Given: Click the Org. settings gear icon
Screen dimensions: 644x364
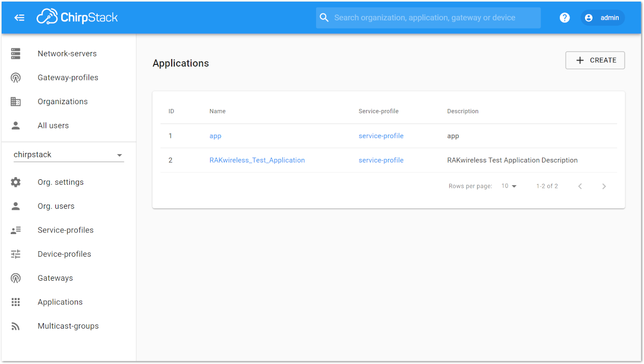Looking at the screenshot, I should [16, 182].
